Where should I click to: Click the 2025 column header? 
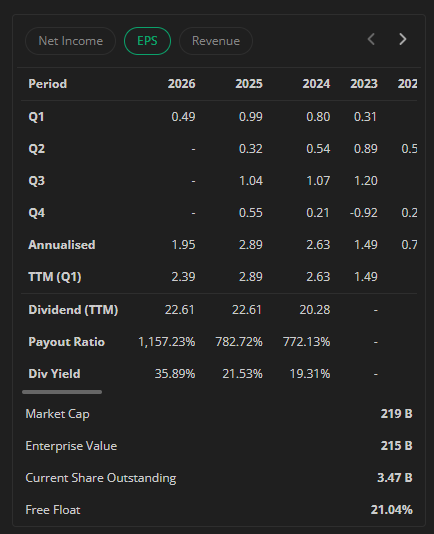(x=249, y=84)
